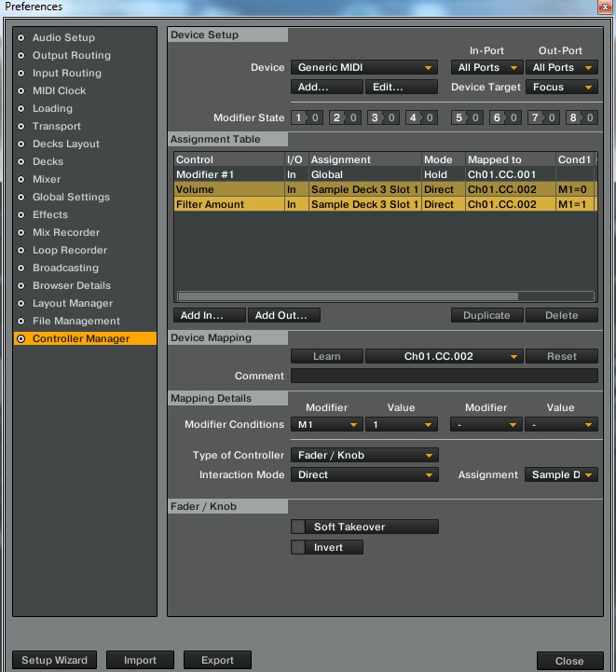Viewport: 616px width, 672px height.
Task: Click the Duplicate button
Action: 487,315
